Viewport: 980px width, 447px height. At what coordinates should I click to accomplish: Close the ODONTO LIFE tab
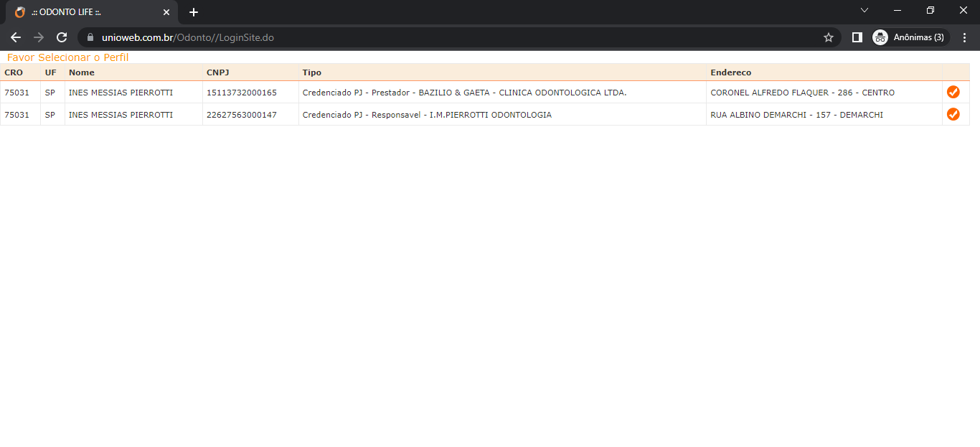pyautogui.click(x=166, y=12)
